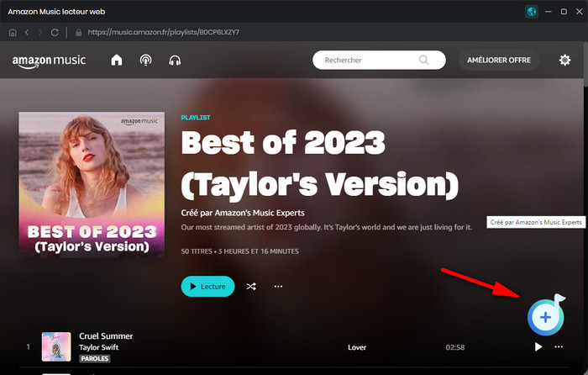Click the blue add-music plus button
Image resolution: width=588 pixels, height=375 pixels.
[x=545, y=317]
